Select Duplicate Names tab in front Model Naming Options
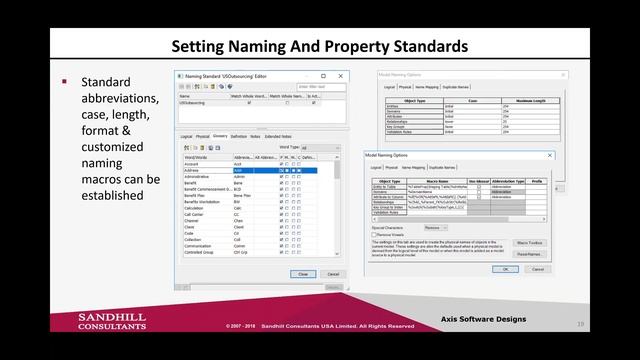This screenshot has width=640, height=360. [x=442, y=168]
